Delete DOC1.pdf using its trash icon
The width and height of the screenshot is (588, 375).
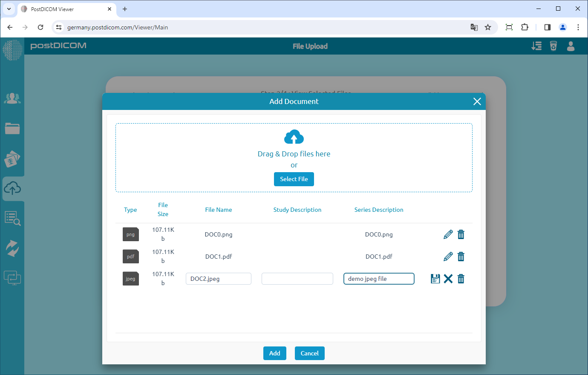(461, 256)
